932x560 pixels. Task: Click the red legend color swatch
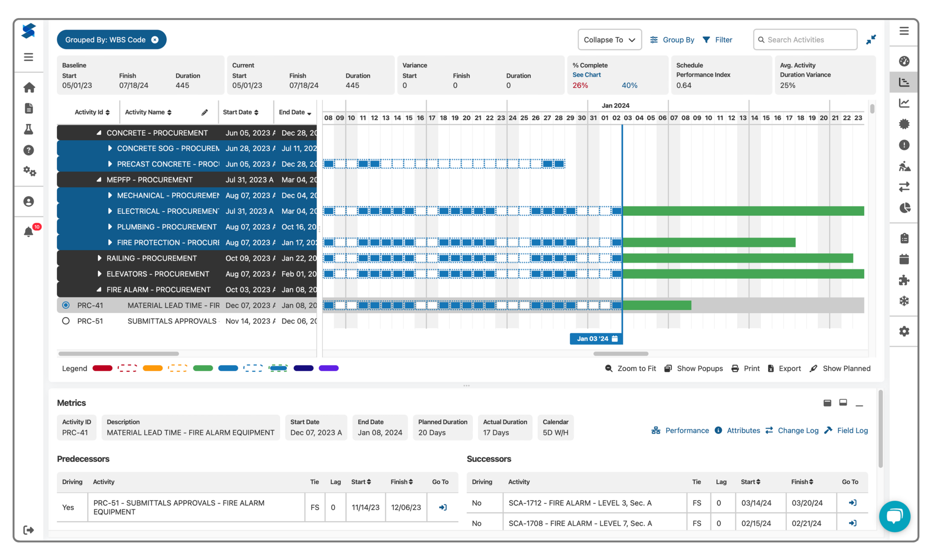point(102,368)
